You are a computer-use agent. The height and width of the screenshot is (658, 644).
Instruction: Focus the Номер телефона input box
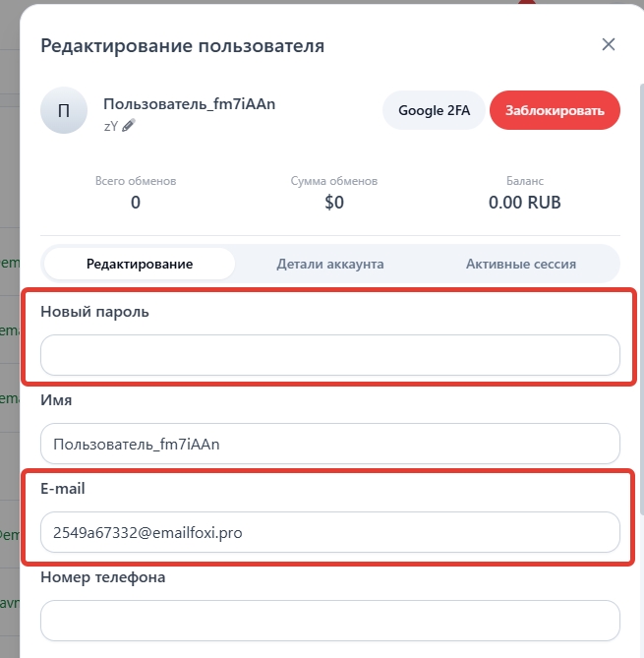pyautogui.click(x=330, y=621)
